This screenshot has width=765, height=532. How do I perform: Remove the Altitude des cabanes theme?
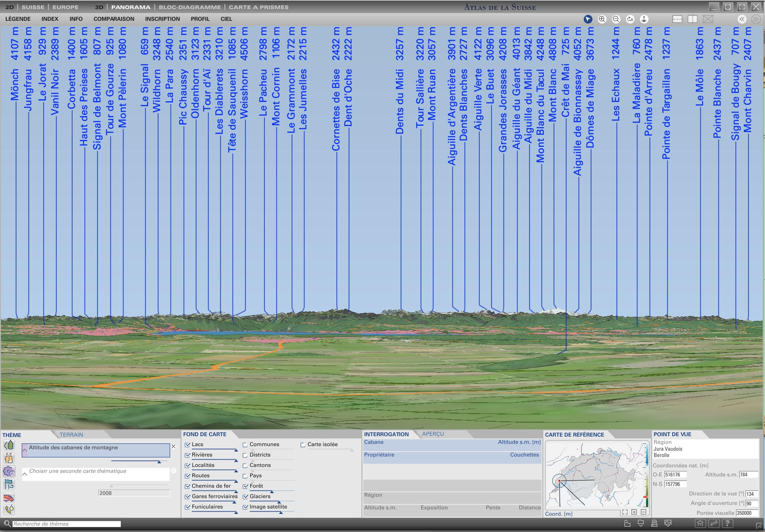[x=173, y=447]
